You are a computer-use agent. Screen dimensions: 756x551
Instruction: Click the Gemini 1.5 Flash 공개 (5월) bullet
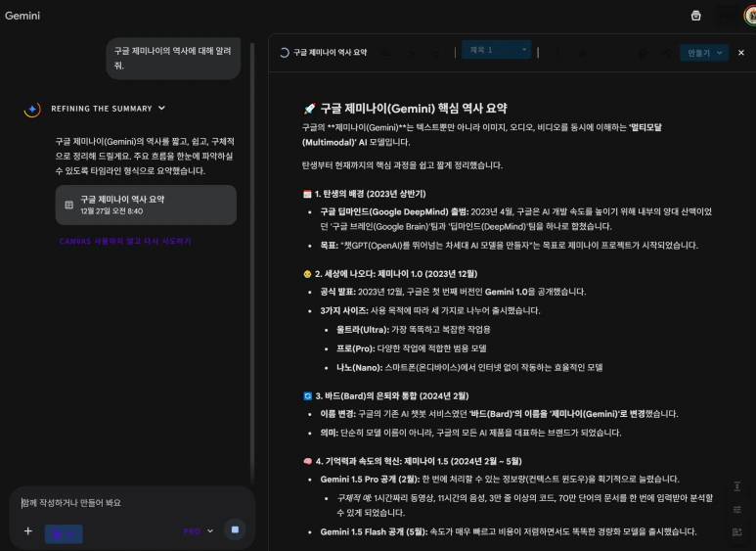pos(509,531)
